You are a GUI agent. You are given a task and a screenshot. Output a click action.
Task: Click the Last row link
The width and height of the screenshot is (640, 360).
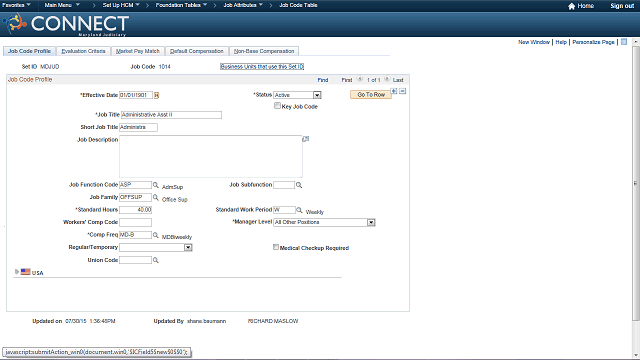[398, 80]
